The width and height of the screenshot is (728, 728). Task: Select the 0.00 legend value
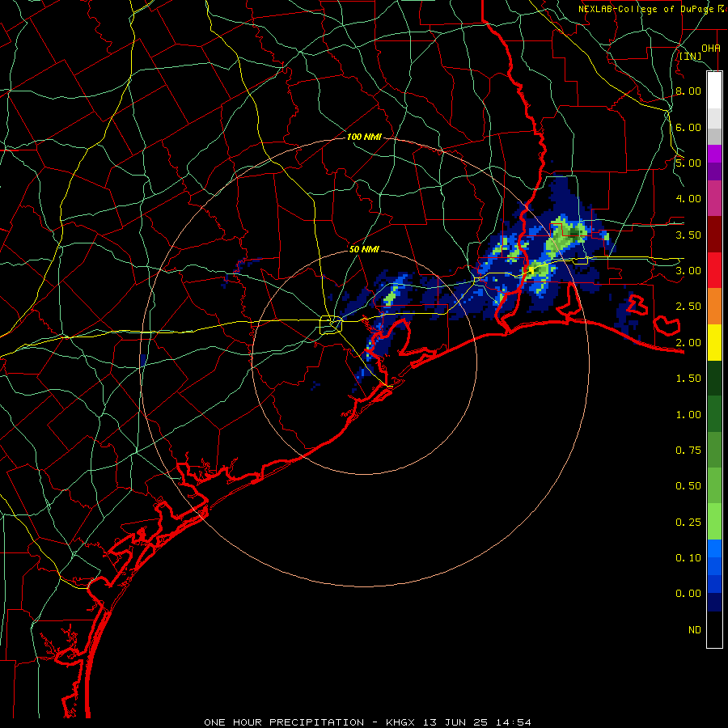click(688, 594)
